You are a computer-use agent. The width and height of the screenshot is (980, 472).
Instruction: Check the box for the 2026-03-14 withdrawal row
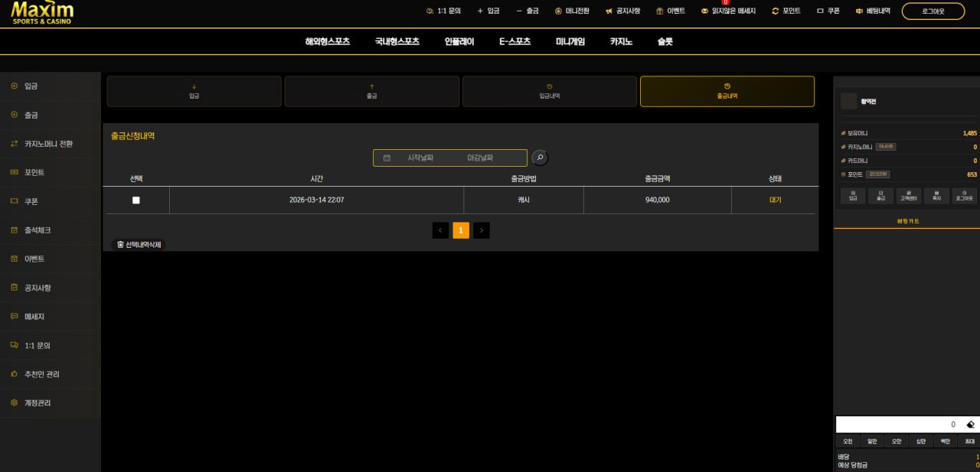coord(136,200)
